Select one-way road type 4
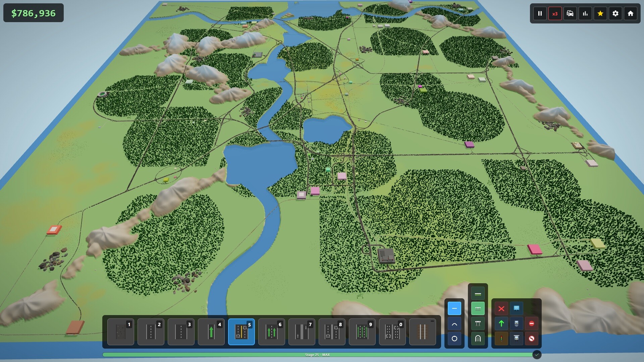 (211, 332)
